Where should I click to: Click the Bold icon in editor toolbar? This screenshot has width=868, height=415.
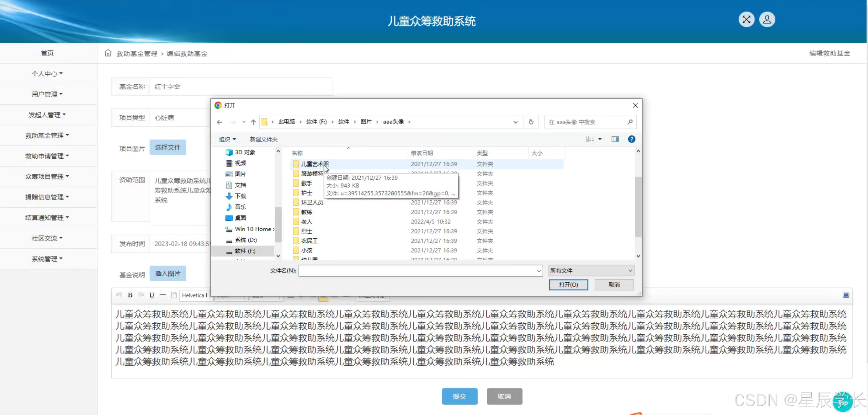(x=130, y=295)
